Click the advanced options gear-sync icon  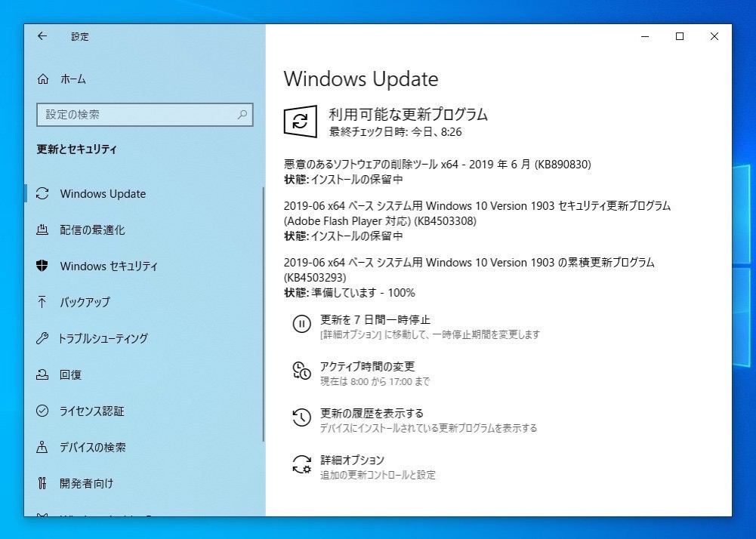coord(302,464)
